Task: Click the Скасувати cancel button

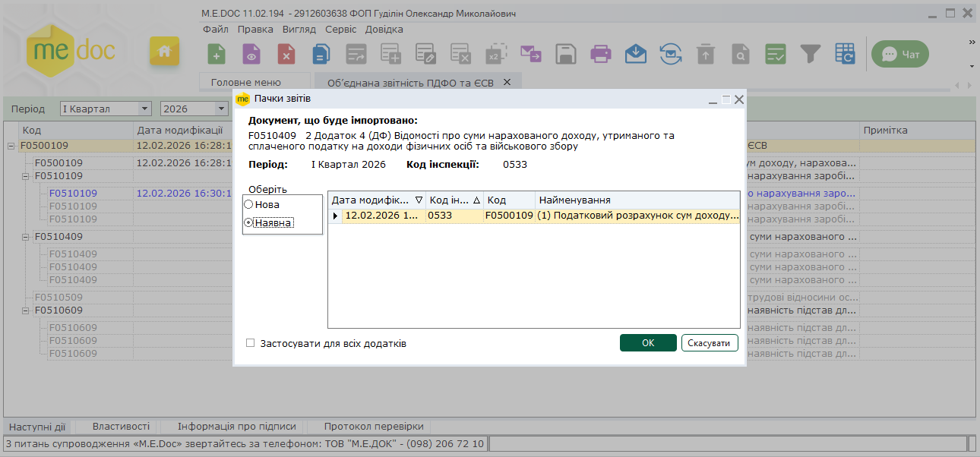Action: (x=710, y=343)
